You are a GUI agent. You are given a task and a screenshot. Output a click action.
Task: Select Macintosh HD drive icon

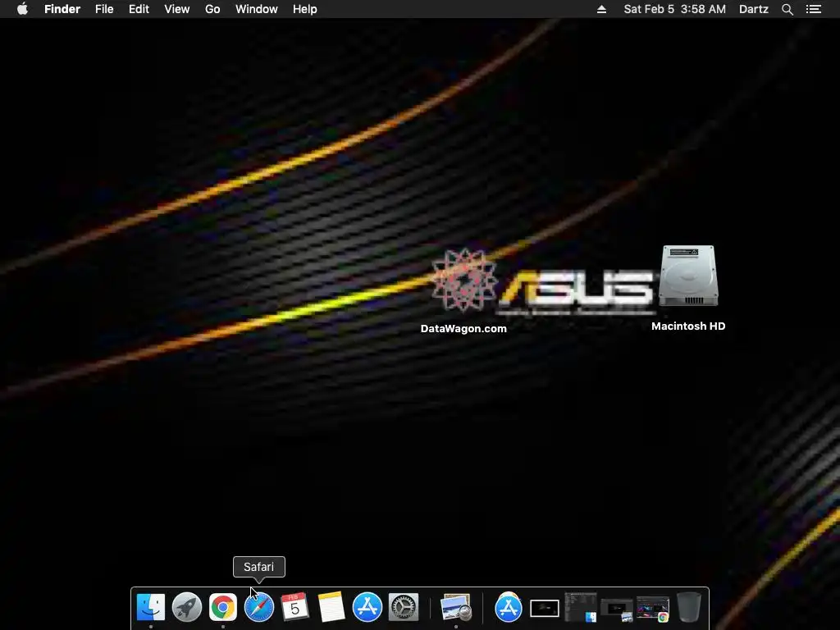(x=688, y=276)
